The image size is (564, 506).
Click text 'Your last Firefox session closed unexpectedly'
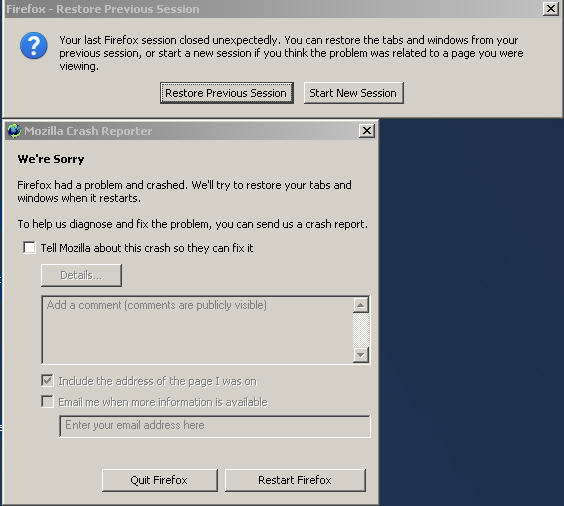[169, 40]
